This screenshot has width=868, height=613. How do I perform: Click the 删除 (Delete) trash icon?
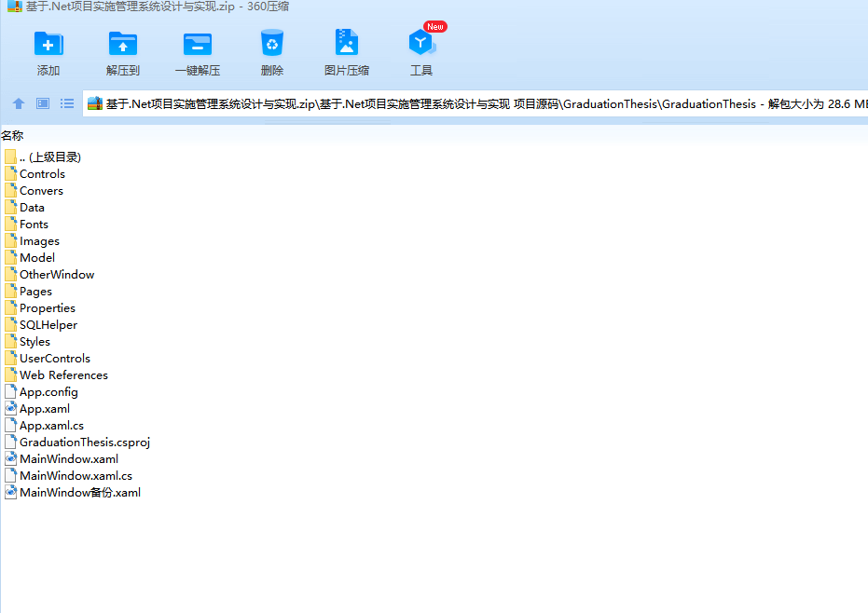pyautogui.click(x=272, y=43)
